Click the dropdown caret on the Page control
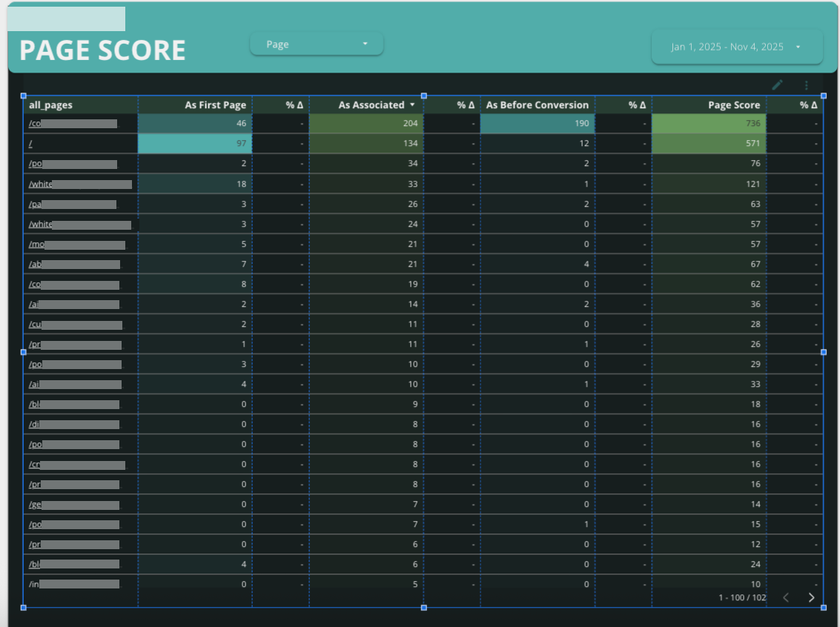The image size is (840, 627). [365, 44]
